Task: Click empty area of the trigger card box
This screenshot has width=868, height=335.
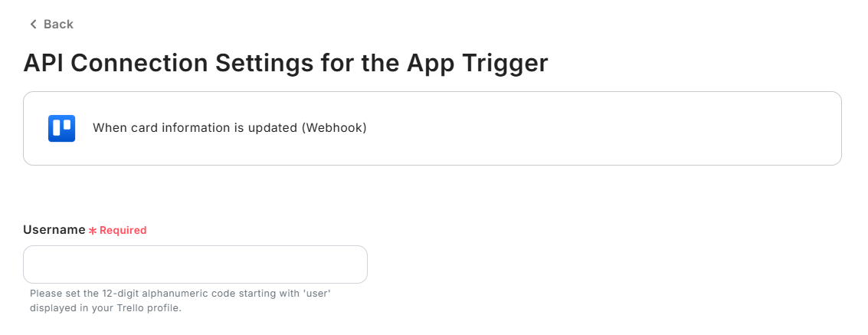Action: (598, 128)
